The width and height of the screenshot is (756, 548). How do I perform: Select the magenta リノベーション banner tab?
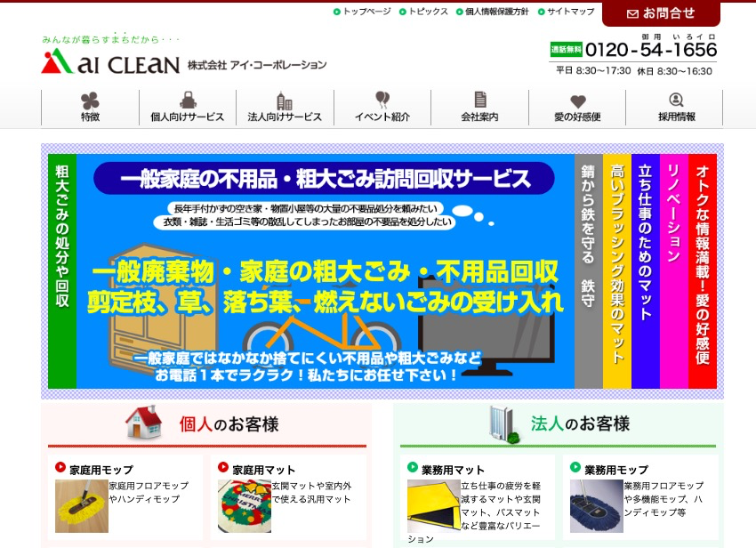click(674, 270)
